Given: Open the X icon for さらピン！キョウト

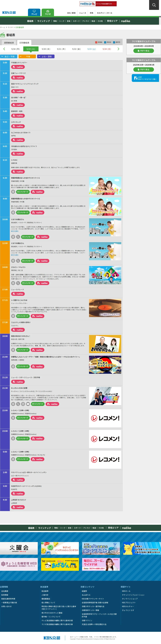Looking at the screenshot, I should click(x=18, y=283).
